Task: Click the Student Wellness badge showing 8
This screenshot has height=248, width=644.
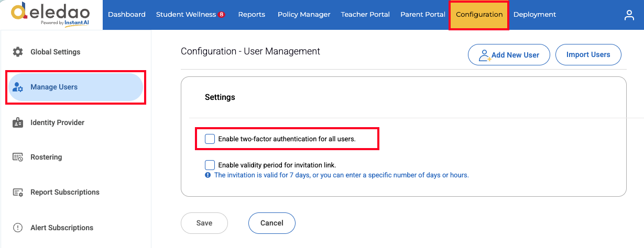Action: click(222, 15)
